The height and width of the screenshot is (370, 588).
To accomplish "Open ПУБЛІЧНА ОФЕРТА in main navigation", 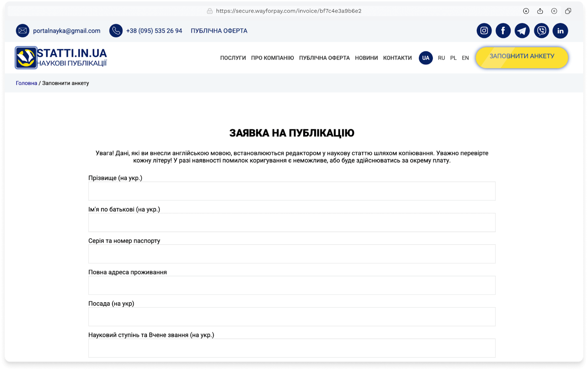I will tap(324, 58).
